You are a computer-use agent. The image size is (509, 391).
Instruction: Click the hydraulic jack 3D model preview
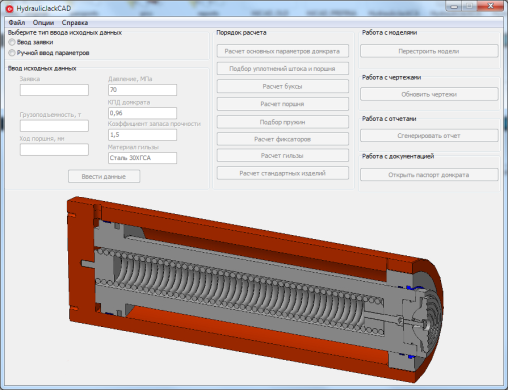(255, 289)
